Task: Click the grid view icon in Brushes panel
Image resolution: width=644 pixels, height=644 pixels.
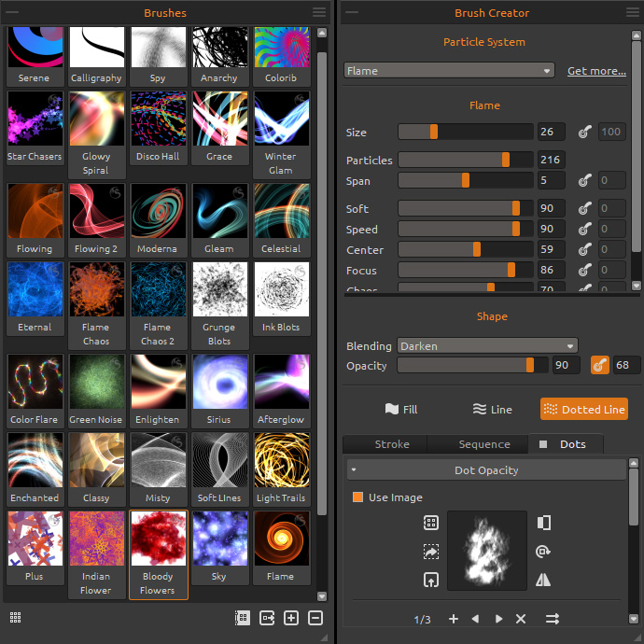Action: click(x=16, y=617)
